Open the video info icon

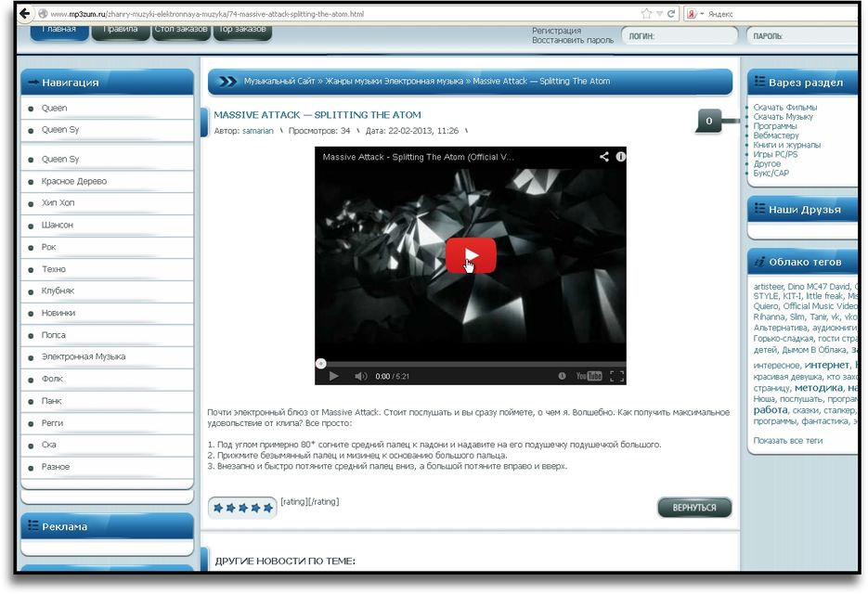click(x=620, y=157)
